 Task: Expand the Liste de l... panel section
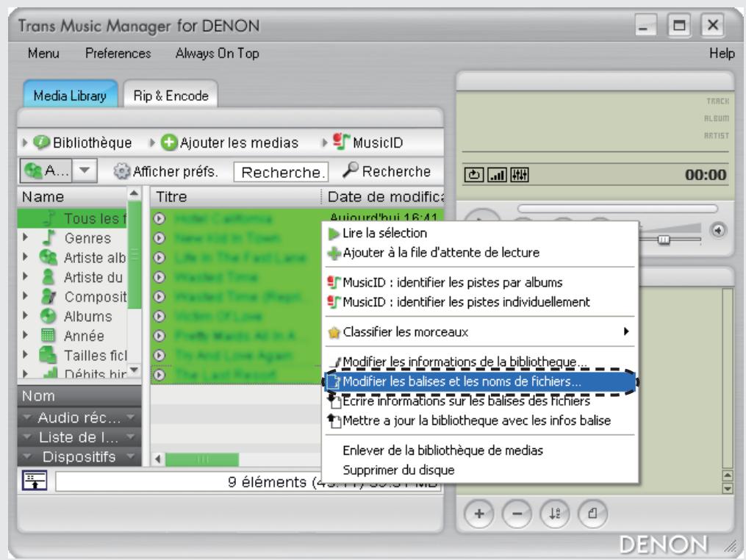coord(79,437)
